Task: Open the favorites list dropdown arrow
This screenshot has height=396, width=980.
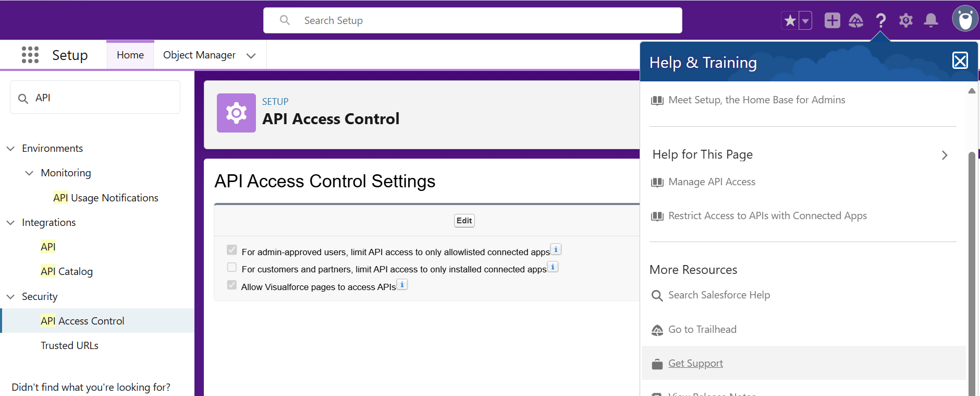Action: (805, 21)
